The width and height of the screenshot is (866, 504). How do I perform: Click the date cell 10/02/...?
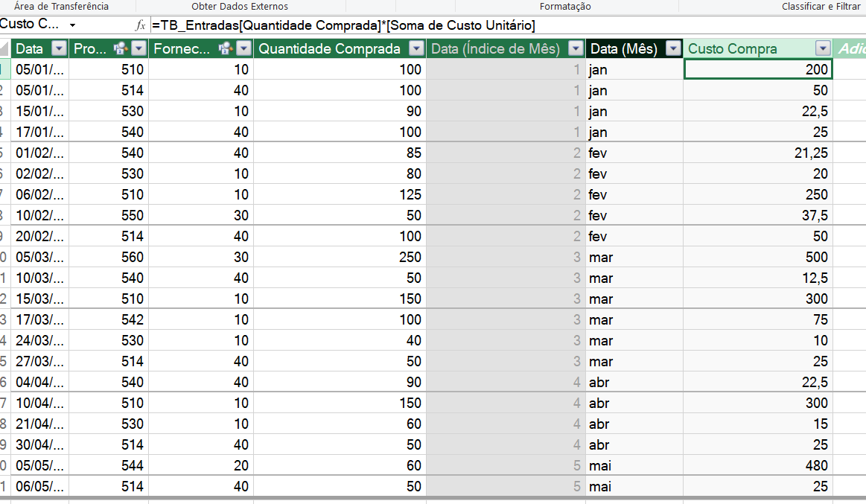point(39,215)
